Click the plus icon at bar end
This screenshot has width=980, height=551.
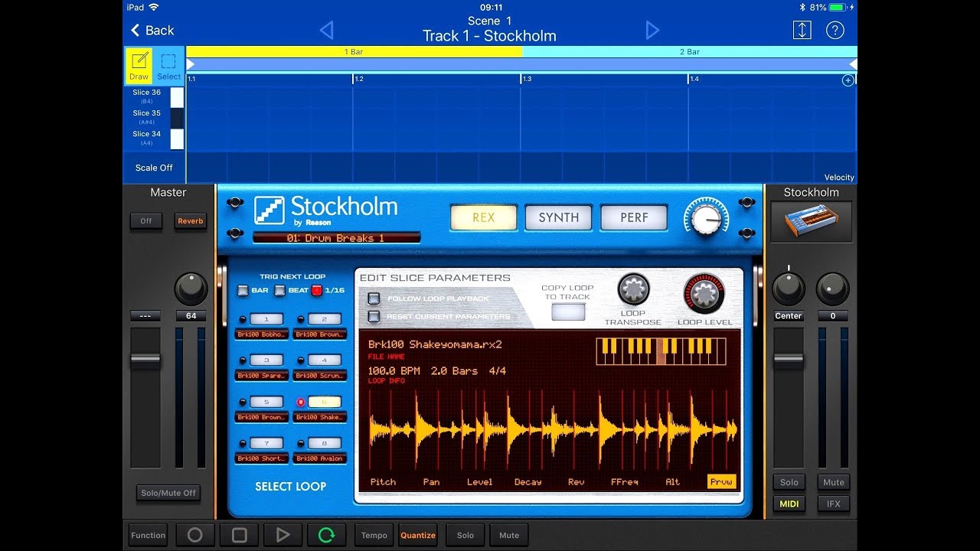pos(848,80)
